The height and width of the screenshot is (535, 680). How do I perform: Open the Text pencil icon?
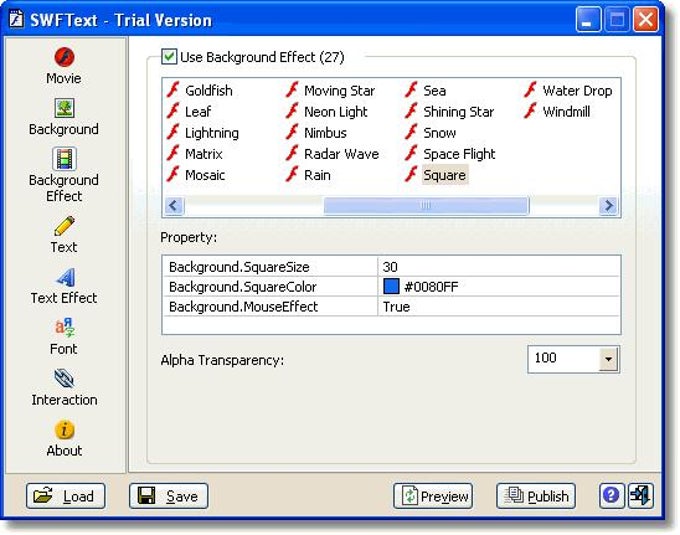pyautogui.click(x=64, y=226)
